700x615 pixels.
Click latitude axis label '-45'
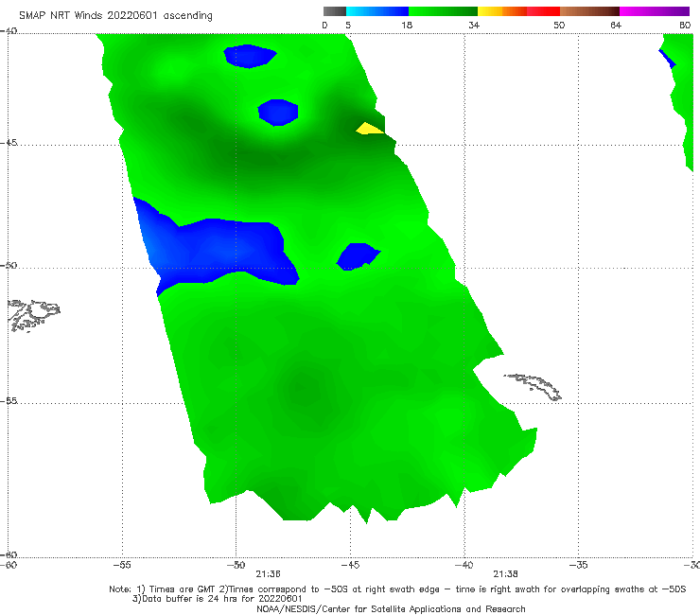9,143
